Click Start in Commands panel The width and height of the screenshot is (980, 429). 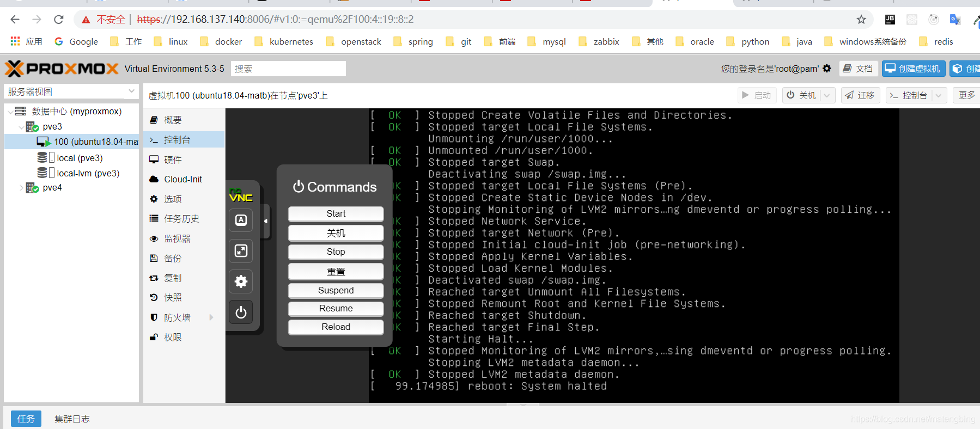coord(336,213)
